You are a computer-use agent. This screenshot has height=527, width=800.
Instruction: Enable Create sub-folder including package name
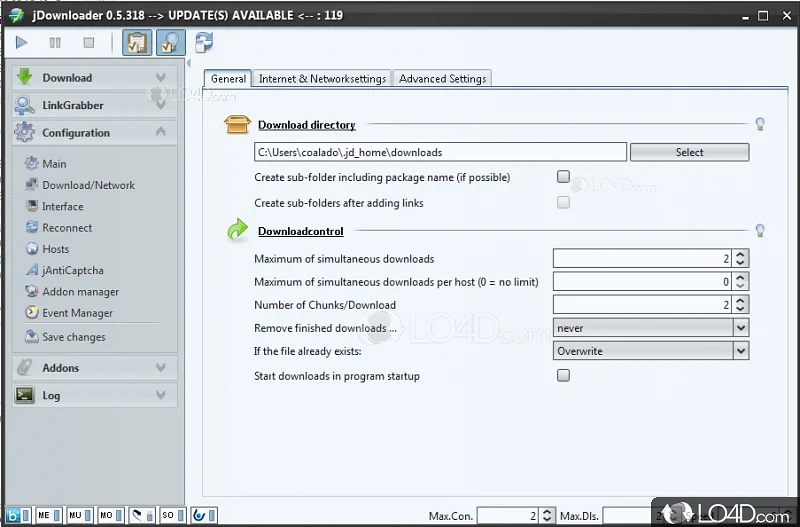[x=563, y=177]
